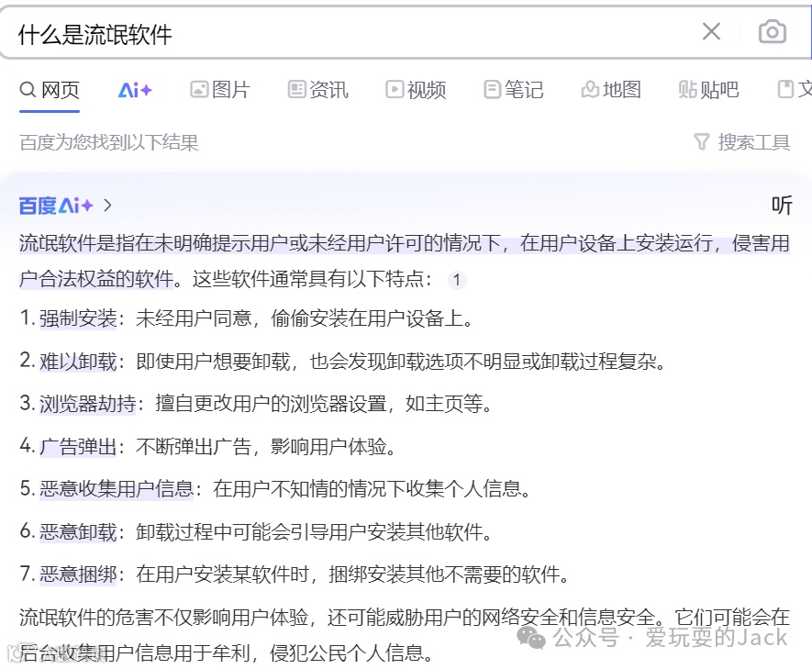Open the 地图 tab
Viewport: 812px width, 669px height.
point(611,90)
